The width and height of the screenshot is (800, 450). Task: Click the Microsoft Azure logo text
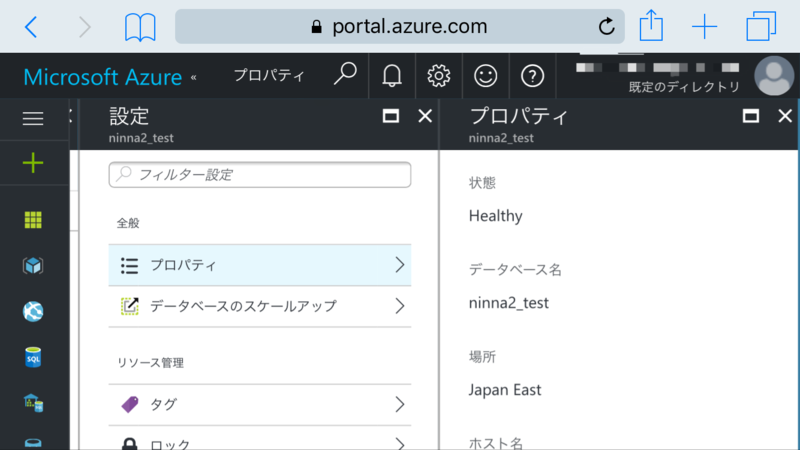(x=103, y=77)
